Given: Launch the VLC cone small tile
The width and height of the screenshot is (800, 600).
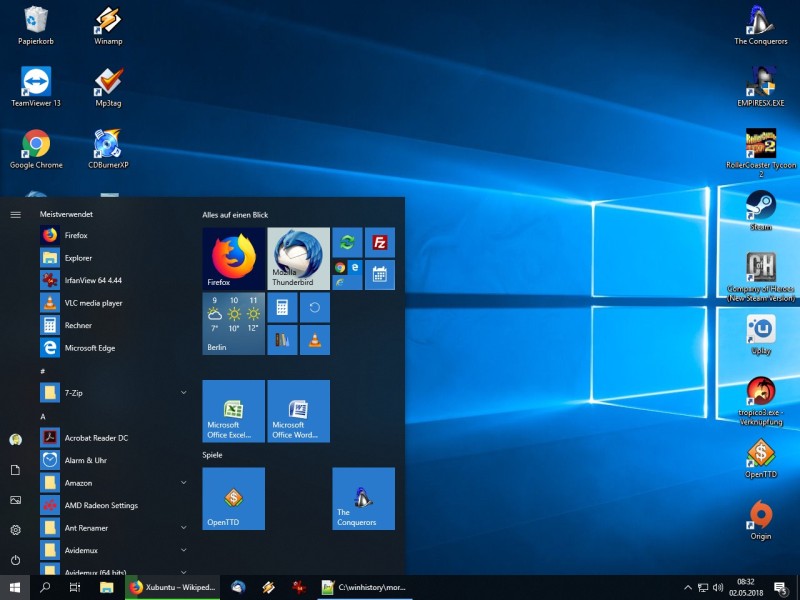Looking at the screenshot, I should pos(315,340).
